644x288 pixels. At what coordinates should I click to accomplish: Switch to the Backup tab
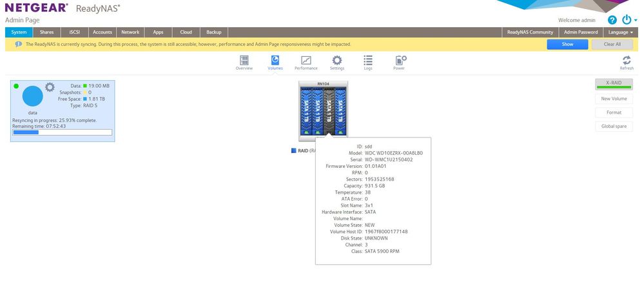pos(214,32)
